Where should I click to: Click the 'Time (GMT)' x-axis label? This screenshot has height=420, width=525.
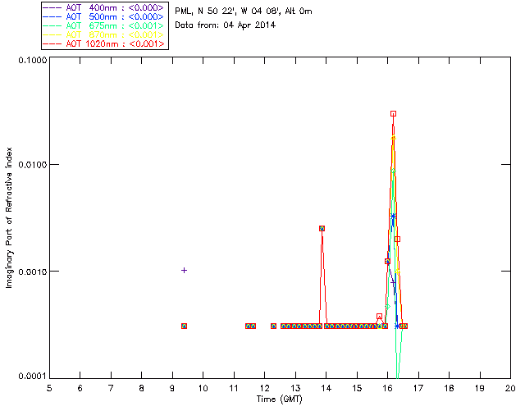coord(279,399)
